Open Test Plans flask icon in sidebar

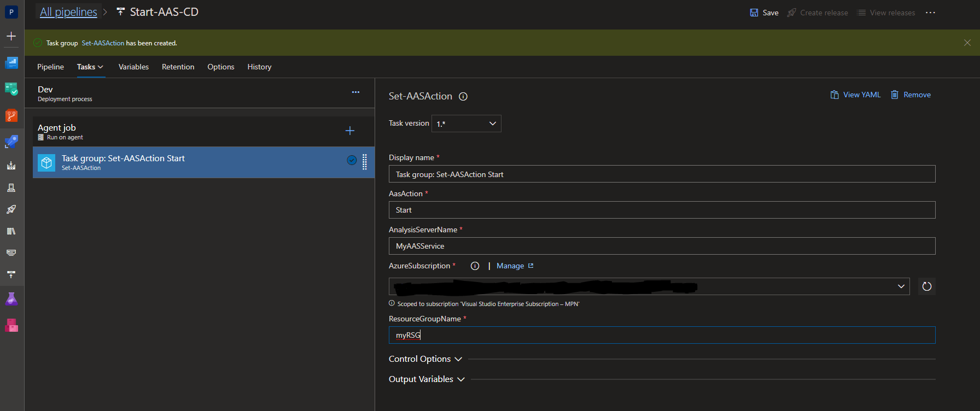pyautogui.click(x=11, y=299)
